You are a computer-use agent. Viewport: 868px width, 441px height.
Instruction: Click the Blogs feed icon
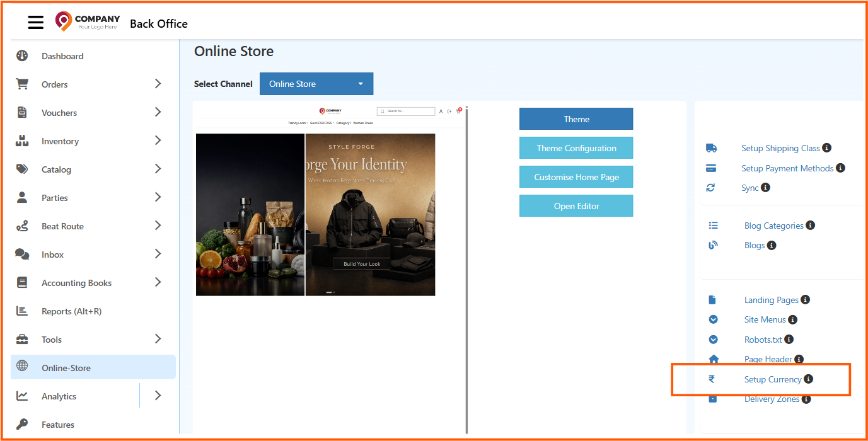point(713,244)
